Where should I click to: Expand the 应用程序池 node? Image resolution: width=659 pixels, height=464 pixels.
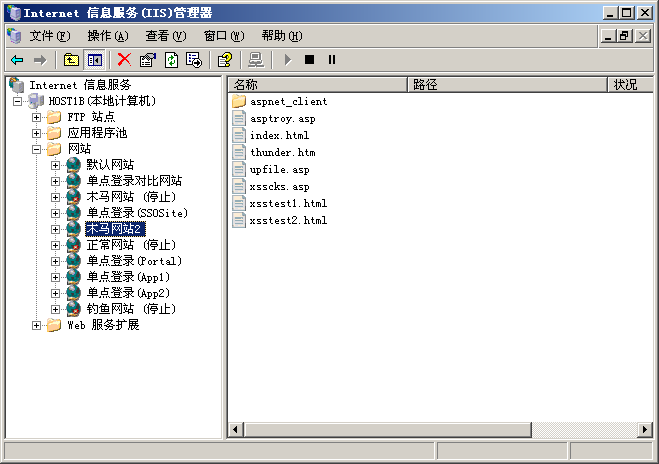pos(37,133)
